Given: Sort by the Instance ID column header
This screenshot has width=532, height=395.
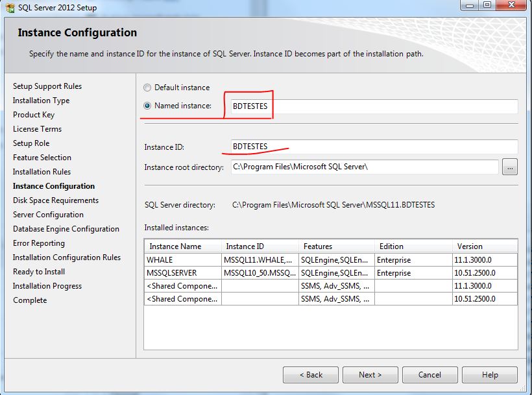Looking at the screenshot, I should coord(260,246).
